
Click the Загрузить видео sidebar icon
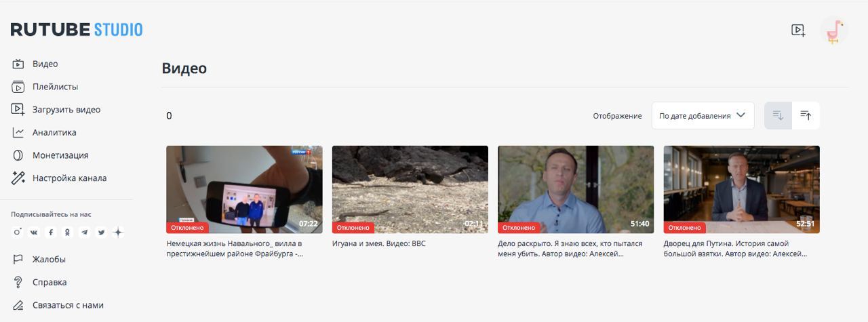18,109
